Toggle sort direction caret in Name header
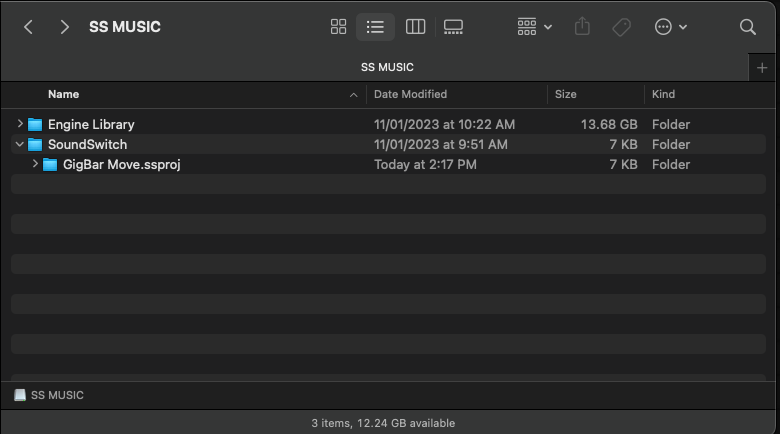Viewport: 780px width, 434px height. pos(354,95)
